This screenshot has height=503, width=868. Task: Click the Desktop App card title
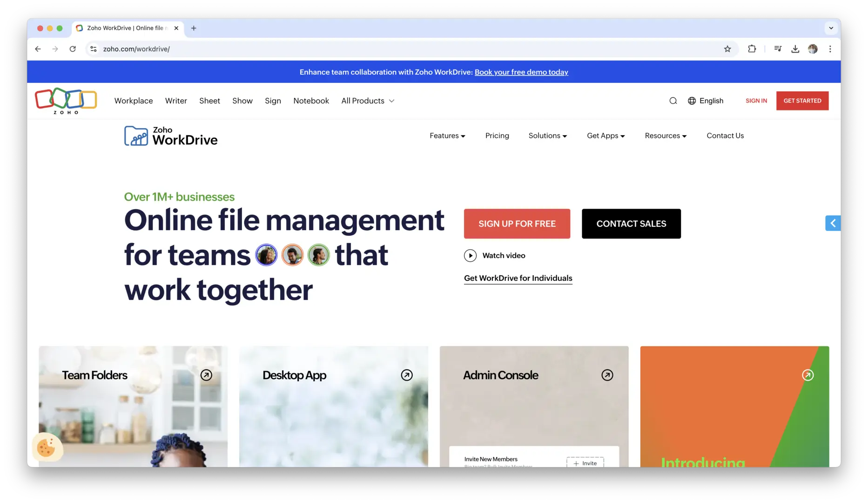click(x=295, y=375)
